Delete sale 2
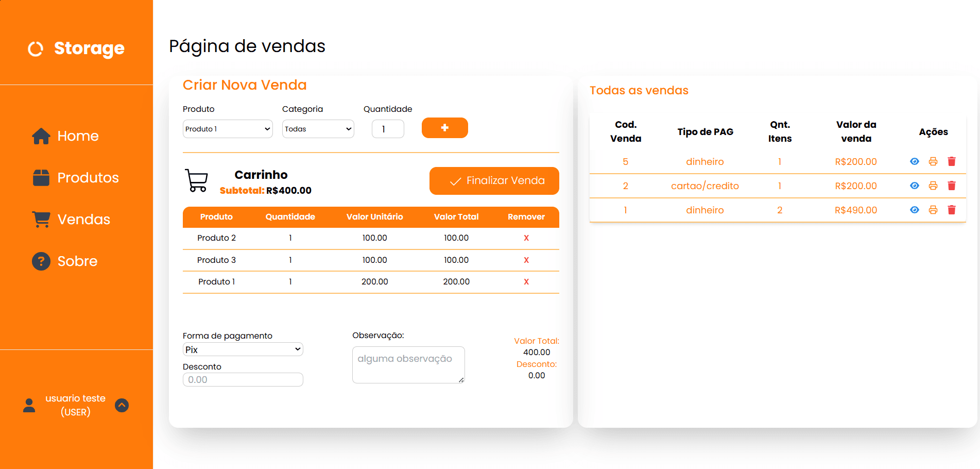 coord(952,186)
